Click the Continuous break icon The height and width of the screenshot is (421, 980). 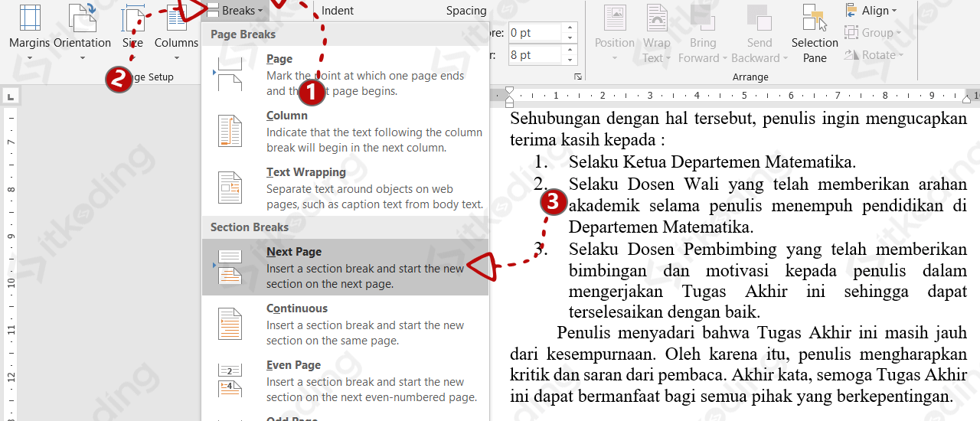[x=230, y=324]
